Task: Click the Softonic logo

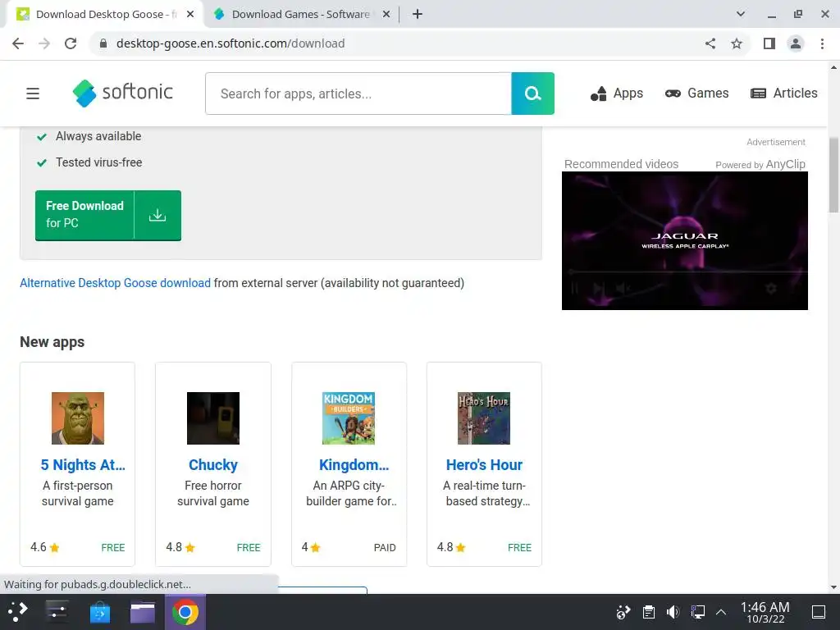Action: point(123,93)
